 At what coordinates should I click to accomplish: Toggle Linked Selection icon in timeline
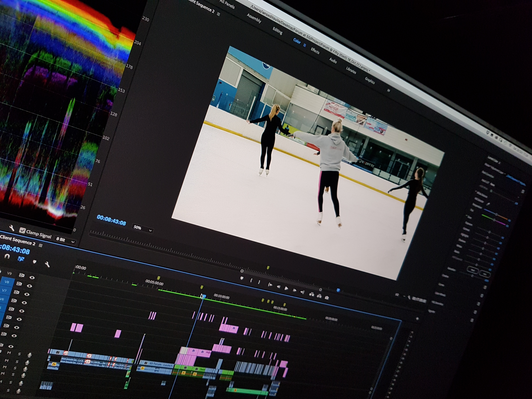[x=21, y=259]
